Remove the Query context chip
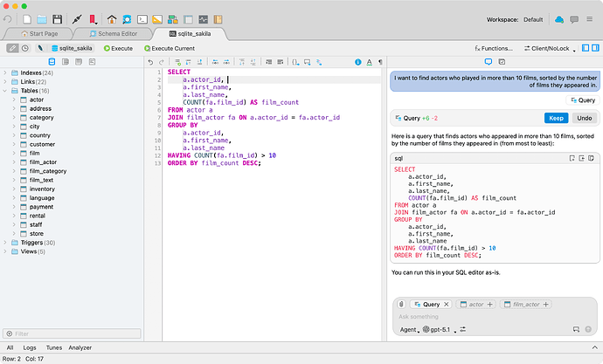The height and width of the screenshot is (364, 603). point(446,304)
